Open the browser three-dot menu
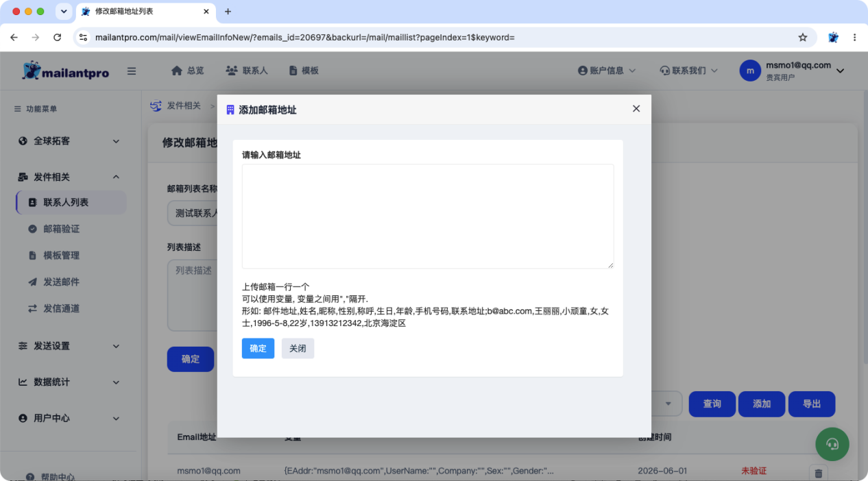The height and width of the screenshot is (481, 868). 854,37
